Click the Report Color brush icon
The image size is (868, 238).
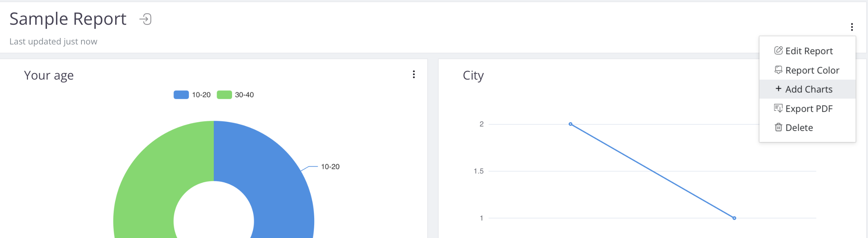pos(778,70)
